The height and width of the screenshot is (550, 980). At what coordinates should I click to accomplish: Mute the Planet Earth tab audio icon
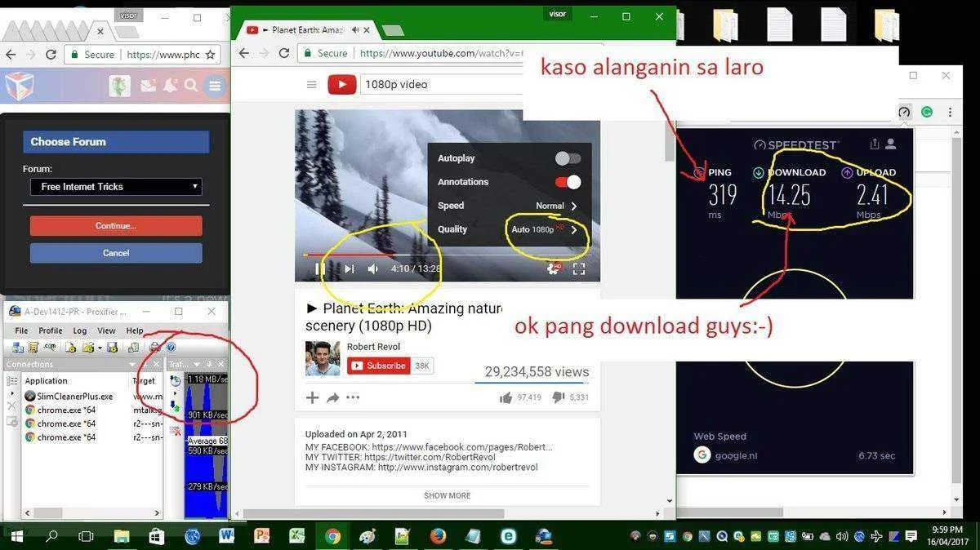pos(355,30)
